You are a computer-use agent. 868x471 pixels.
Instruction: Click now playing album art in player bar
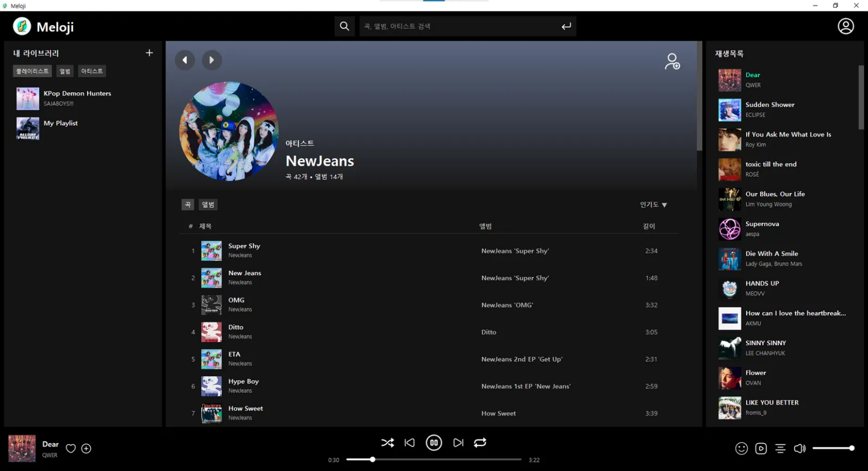click(x=22, y=448)
